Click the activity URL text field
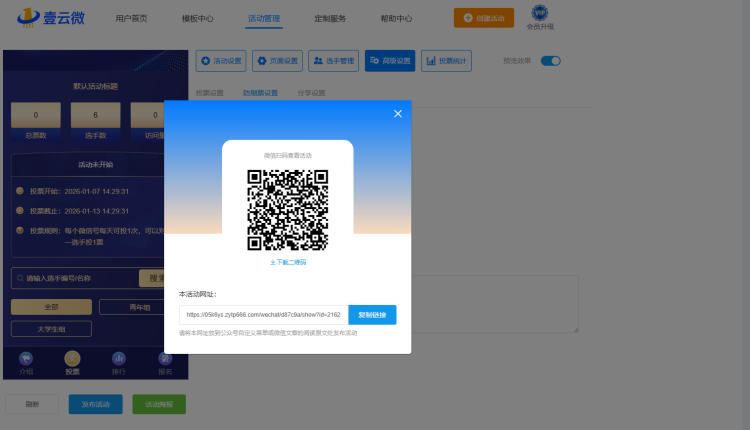 tap(263, 314)
